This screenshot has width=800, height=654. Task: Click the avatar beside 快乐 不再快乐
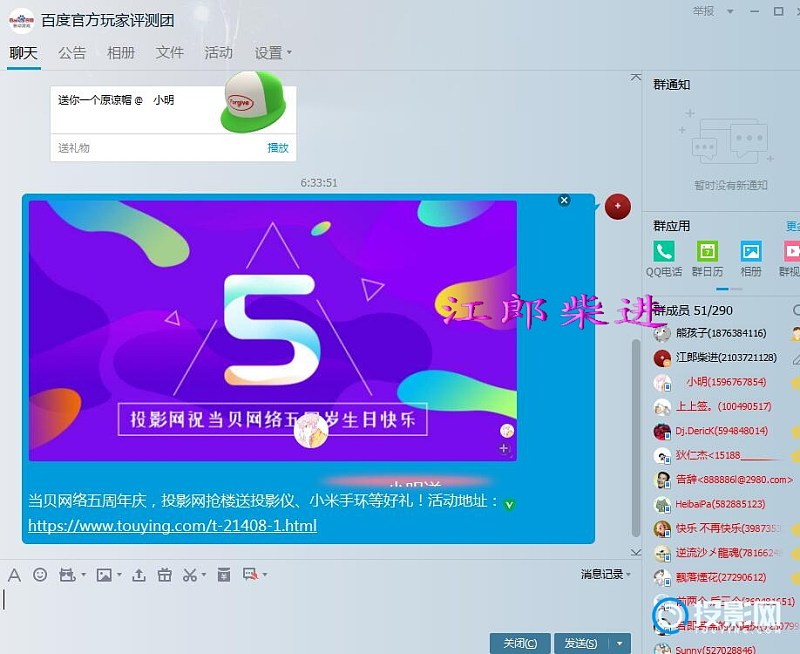click(x=662, y=529)
